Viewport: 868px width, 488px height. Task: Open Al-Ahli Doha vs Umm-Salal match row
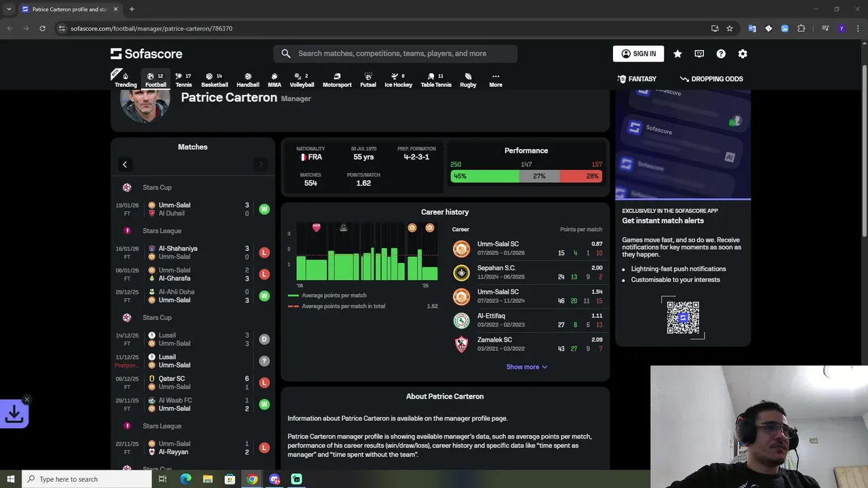193,296
